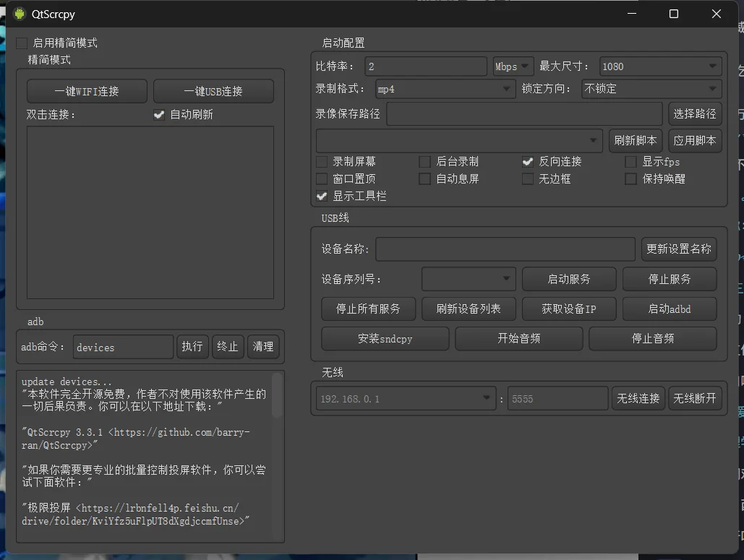Image resolution: width=744 pixels, height=560 pixels.
Task: Click the 开始音频 button
Action: pyautogui.click(x=518, y=339)
